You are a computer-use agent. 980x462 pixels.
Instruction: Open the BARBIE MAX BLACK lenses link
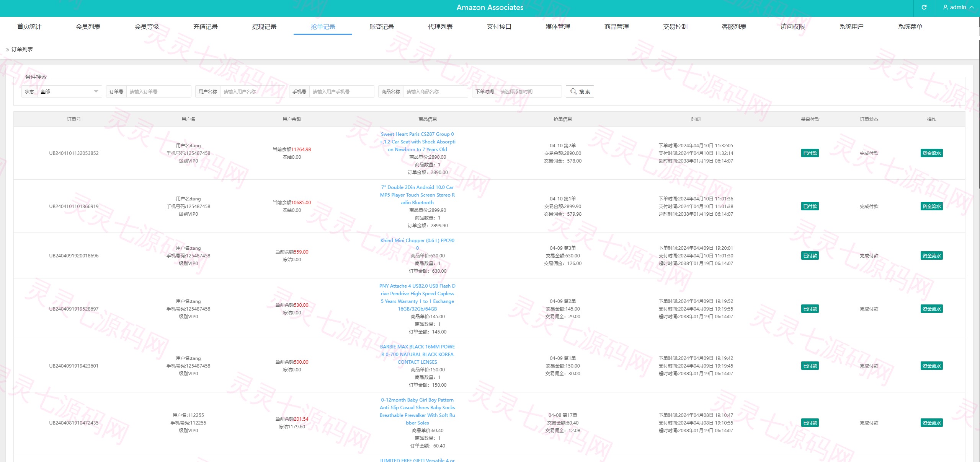(x=417, y=354)
